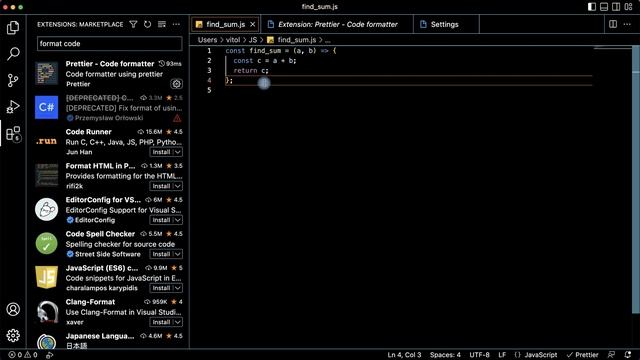Switch to find_sum.js tab
Screen dimensions: 640x360
[225, 24]
